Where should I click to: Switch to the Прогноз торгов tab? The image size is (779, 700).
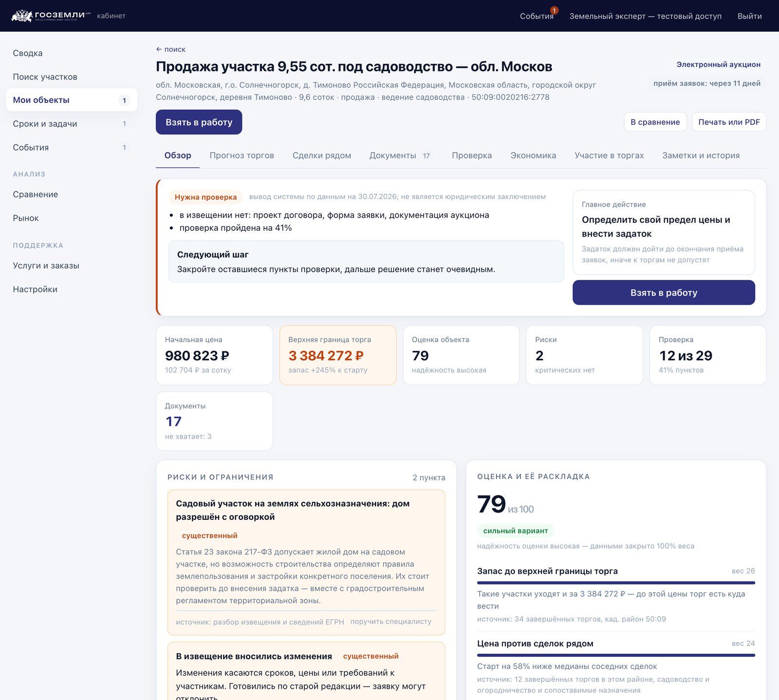[241, 155]
